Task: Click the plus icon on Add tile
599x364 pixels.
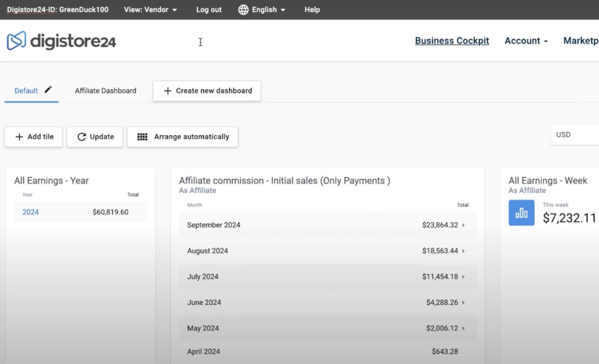Action: (19, 137)
